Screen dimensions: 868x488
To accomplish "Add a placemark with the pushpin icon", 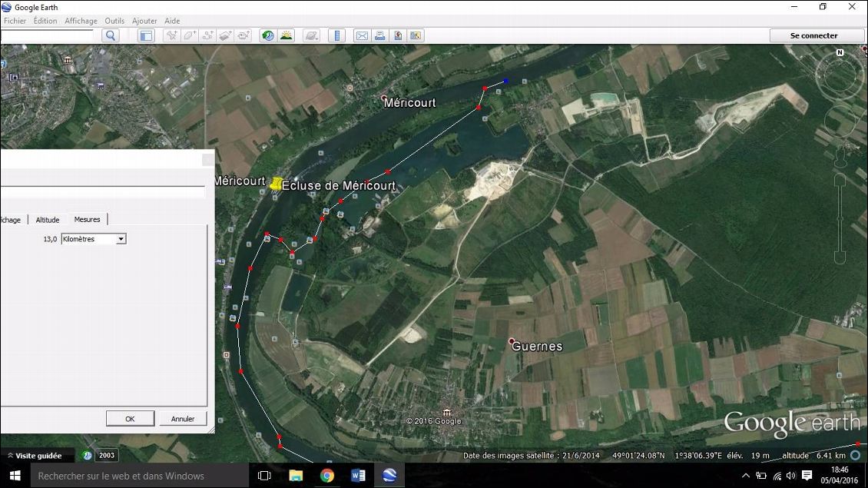I will tap(171, 35).
